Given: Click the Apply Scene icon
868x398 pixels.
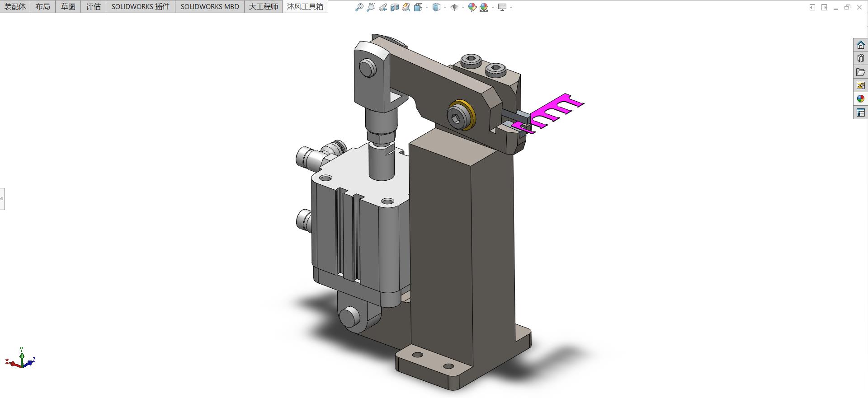Looking at the screenshot, I should (x=484, y=7).
